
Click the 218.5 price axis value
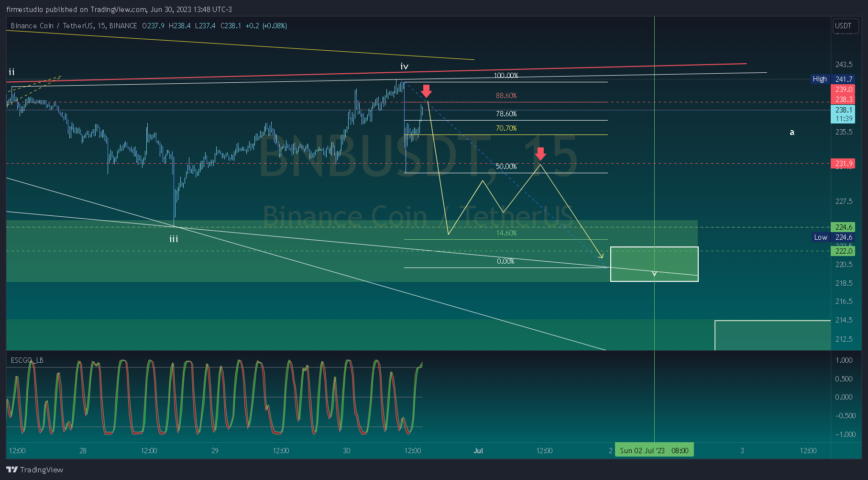click(x=844, y=283)
